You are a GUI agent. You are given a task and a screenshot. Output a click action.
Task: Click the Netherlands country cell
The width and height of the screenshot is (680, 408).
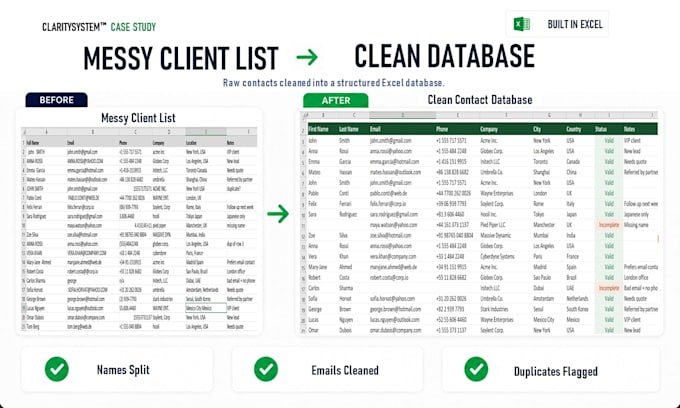[x=577, y=299]
